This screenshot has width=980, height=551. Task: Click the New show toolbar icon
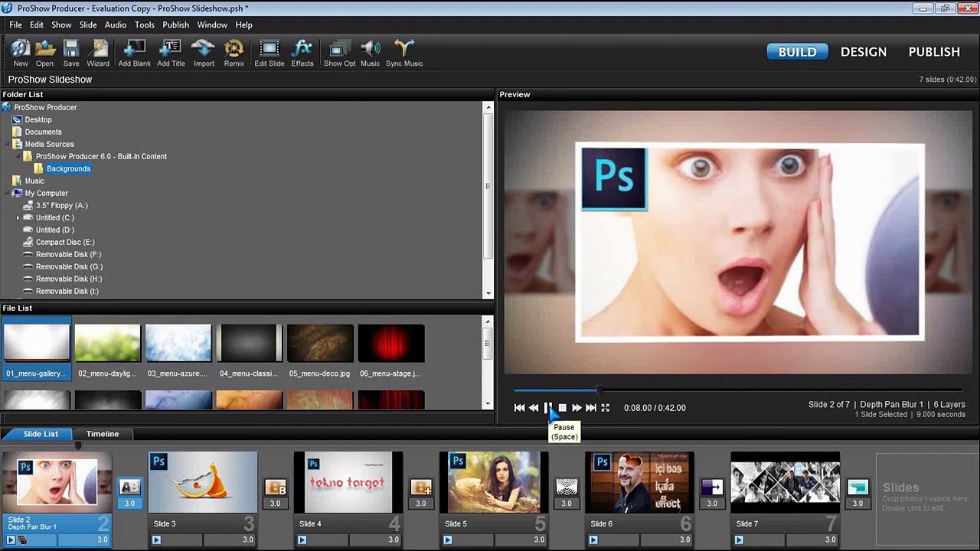(21, 53)
